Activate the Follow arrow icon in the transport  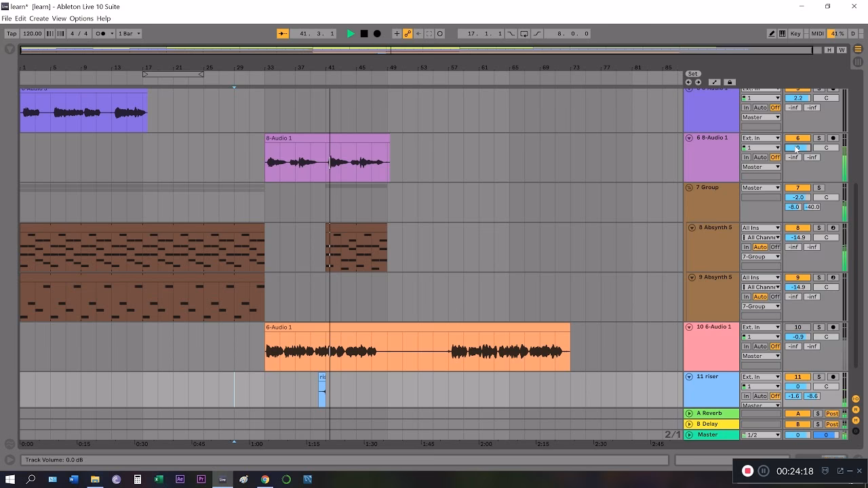coord(282,33)
